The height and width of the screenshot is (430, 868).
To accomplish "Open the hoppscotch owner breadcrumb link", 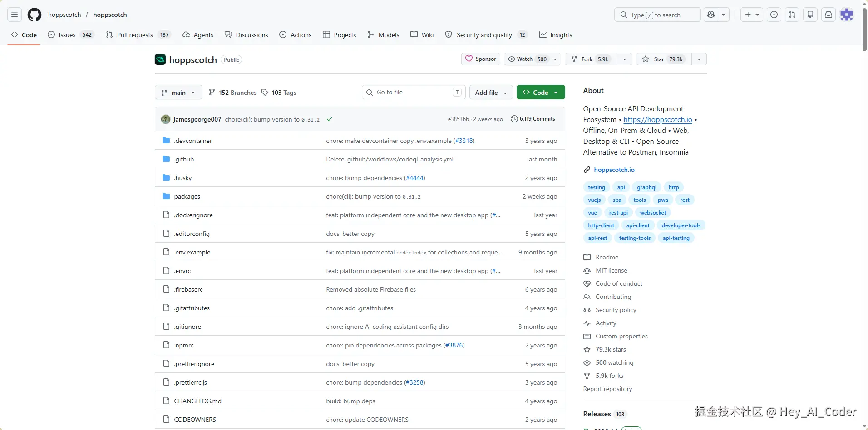I will pyautogui.click(x=64, y=15).
